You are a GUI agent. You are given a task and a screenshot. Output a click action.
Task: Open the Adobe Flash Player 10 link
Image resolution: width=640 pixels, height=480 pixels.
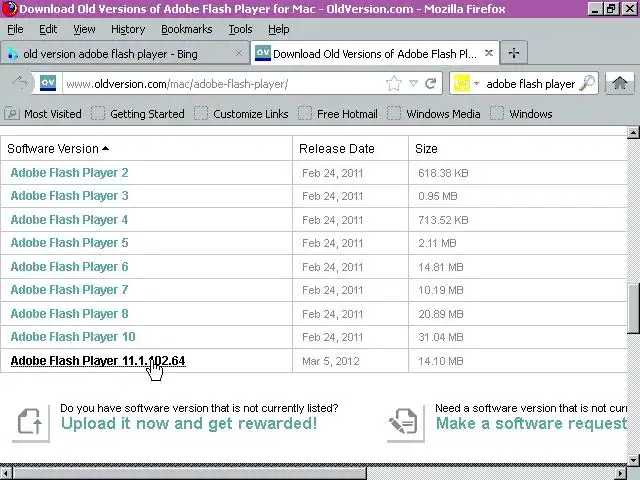pyautogui.click(x=73, y=337)
